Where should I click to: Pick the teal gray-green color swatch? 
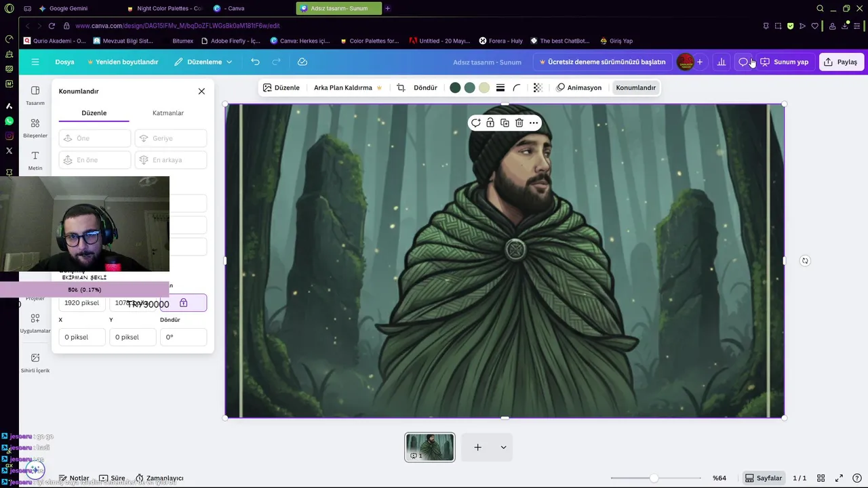469,87
